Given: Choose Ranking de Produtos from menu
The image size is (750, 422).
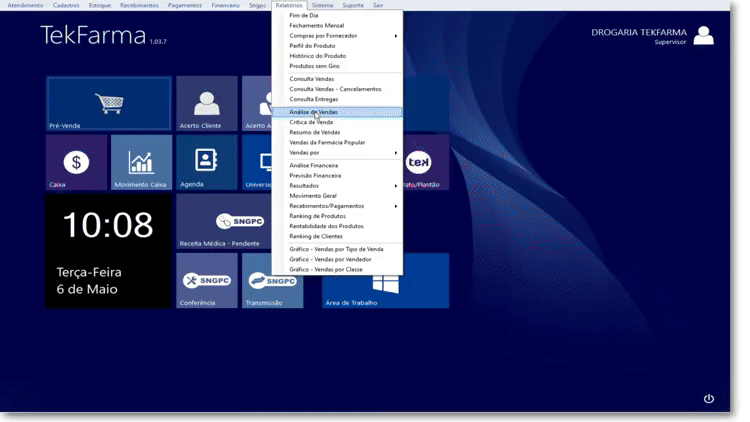Looking at the screenshot, I should [317, 216].
